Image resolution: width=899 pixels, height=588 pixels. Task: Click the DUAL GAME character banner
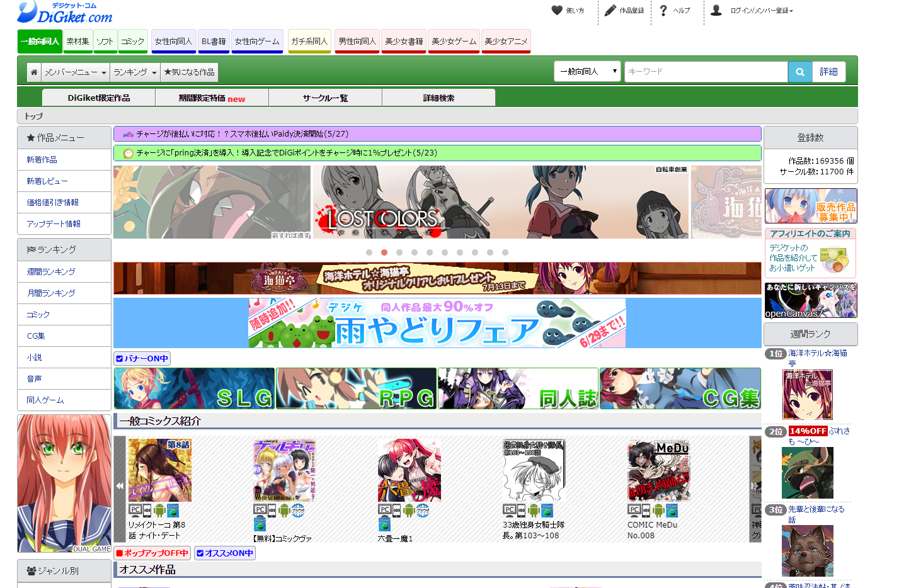tap(64, 483)
